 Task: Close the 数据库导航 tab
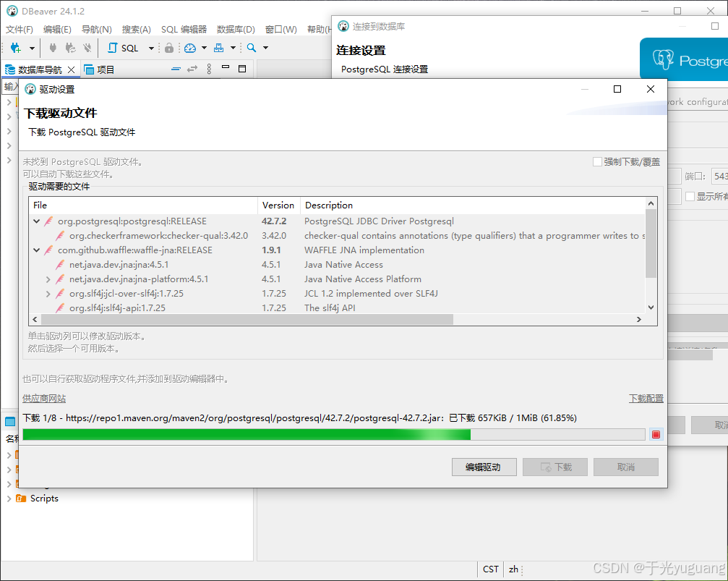[x=71, y=69]
